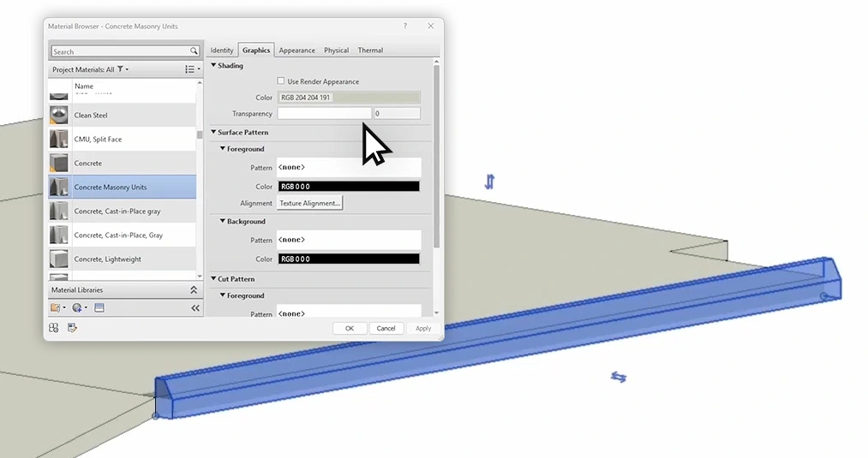Screen dimensions: 868x458
Task: Click the Shading color RGB 204 204 191 swatch
Action: pos(348,98)
